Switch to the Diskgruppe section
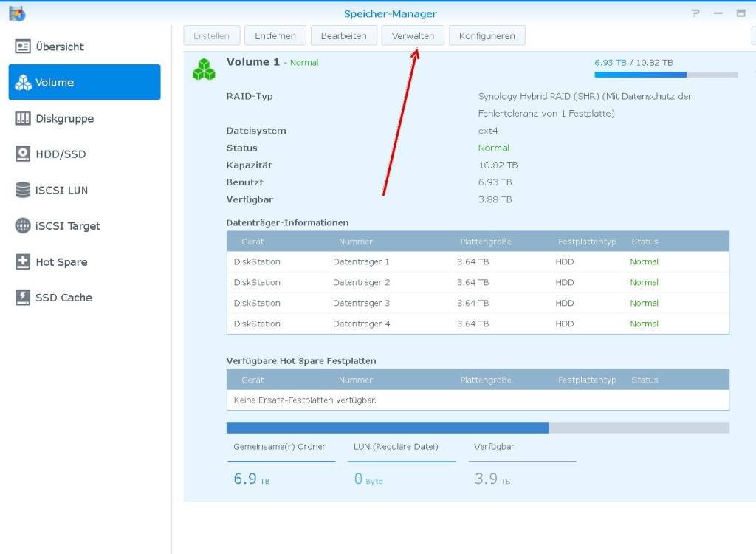This screenshot has height=554, width=756. (84, 118)
